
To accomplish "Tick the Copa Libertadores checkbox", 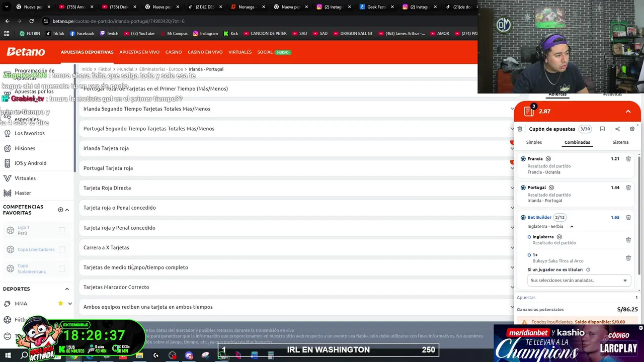I will 62,249.
